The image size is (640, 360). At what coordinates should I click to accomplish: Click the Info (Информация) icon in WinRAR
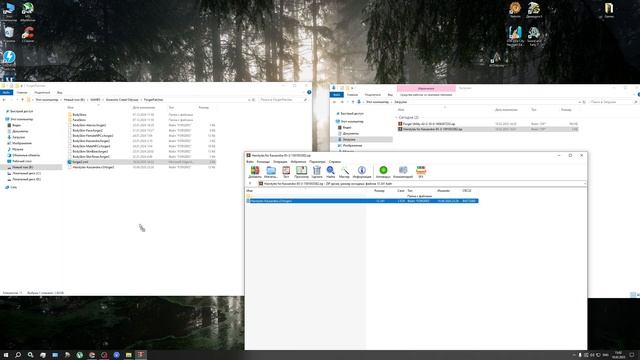point(362,172)
